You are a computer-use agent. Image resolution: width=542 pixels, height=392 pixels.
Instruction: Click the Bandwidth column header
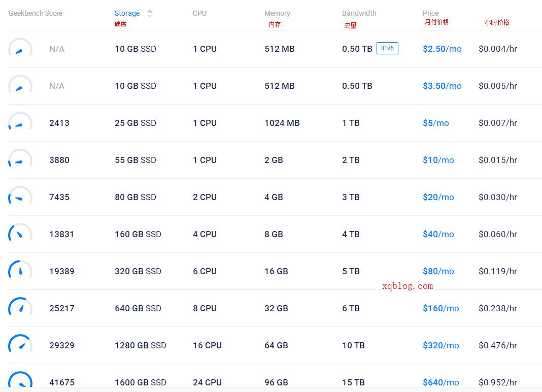[359, 13]
